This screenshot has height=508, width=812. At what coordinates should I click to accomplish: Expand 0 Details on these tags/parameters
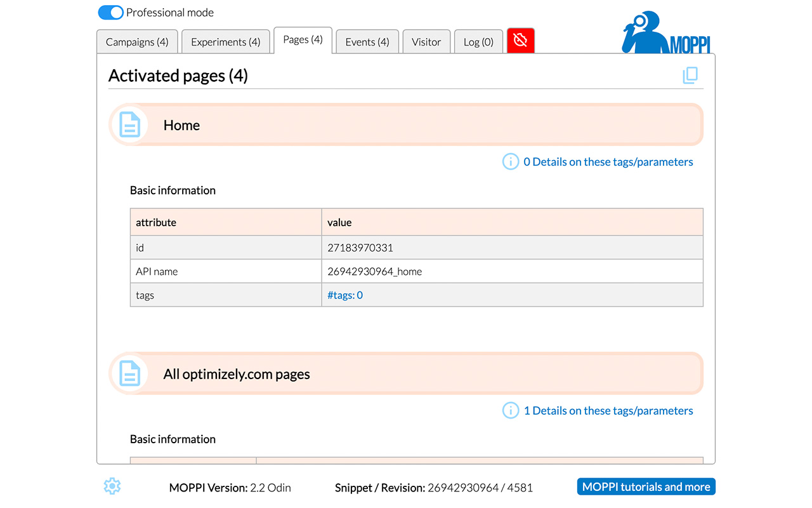608,161
